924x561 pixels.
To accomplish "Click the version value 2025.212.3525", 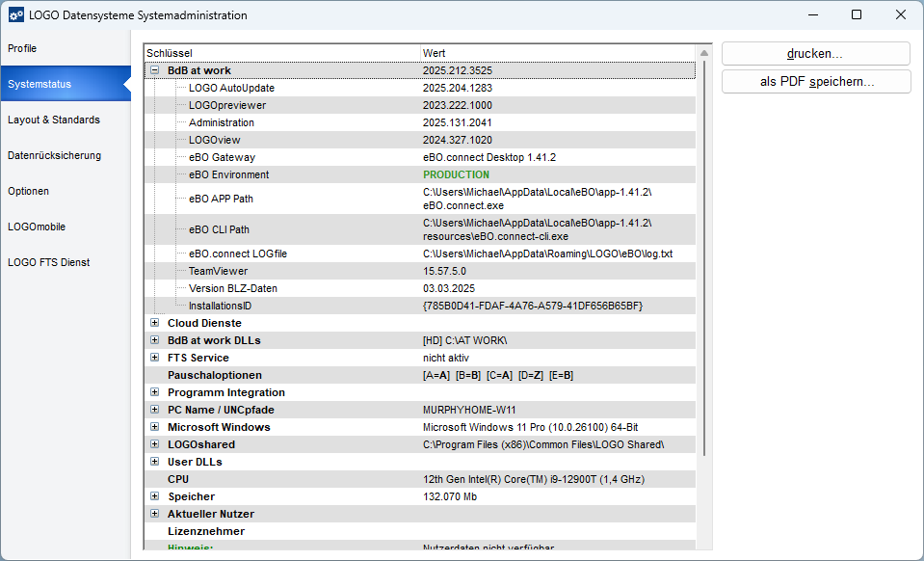I will tap(458, 70).
